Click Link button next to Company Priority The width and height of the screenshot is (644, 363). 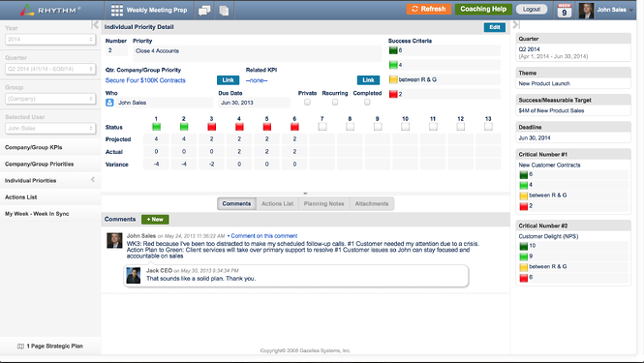[228, 80]
